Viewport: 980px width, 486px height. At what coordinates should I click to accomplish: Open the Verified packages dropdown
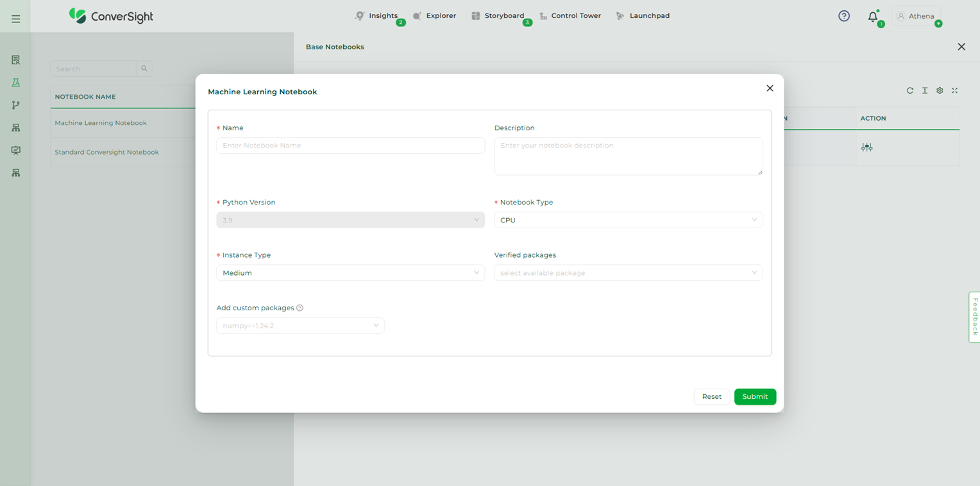[x=628, y=272]
